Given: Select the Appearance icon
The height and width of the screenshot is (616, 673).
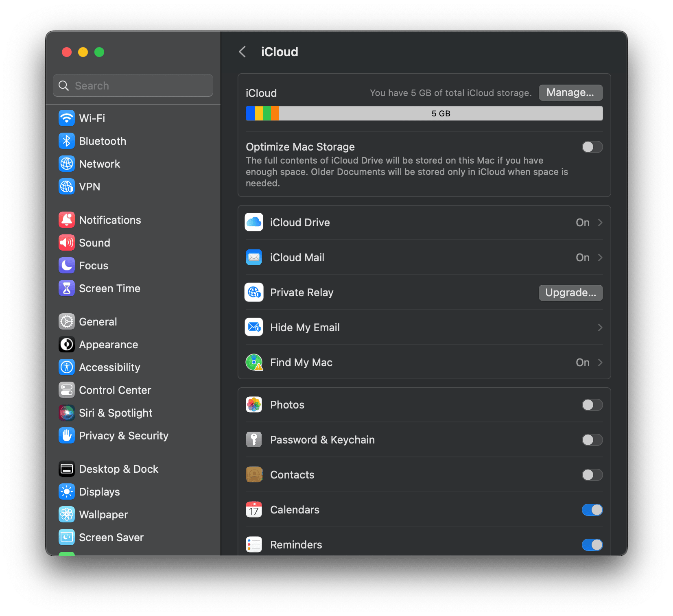Looking at the screenshot, I should (67, 345).
